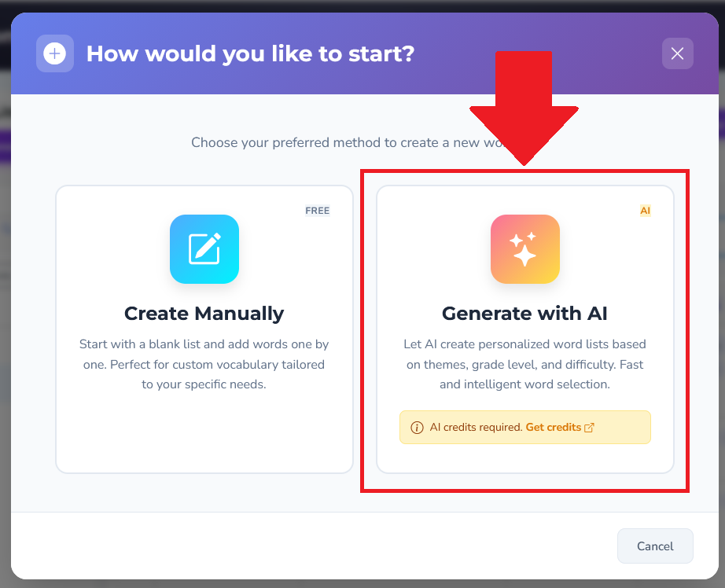This screenshot has height=588, width=725.
Task: Click the Create Manually heading
Action: pyautogui.click(x=204, y=313)
